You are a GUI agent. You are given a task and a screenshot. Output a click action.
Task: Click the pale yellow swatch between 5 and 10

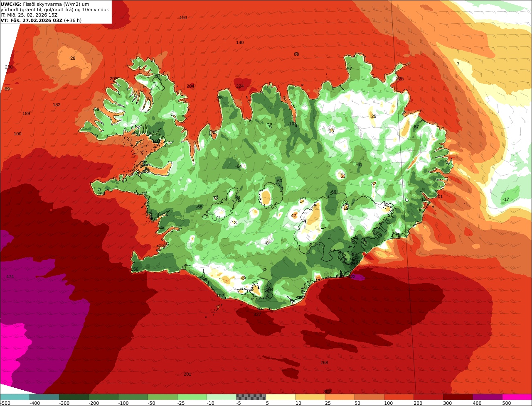click(x=281, y=397)
